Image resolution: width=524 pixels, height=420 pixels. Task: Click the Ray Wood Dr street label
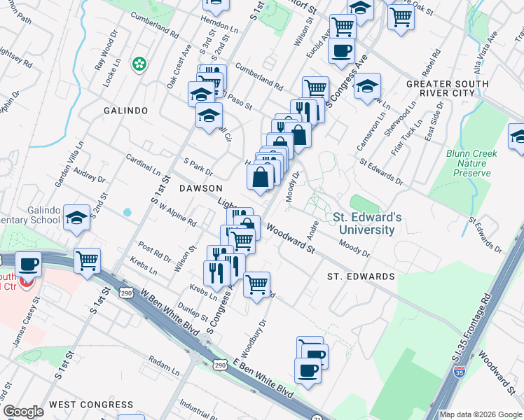coord(106,50)
